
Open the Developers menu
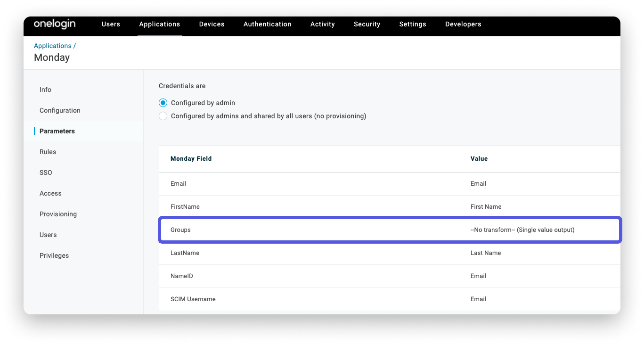463,24
